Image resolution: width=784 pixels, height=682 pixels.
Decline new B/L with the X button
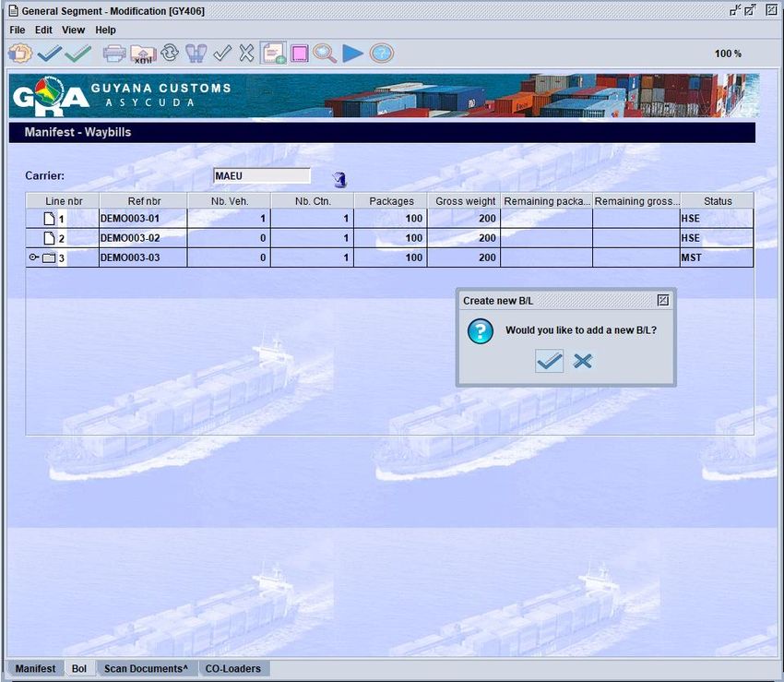(x=582, y=361)
